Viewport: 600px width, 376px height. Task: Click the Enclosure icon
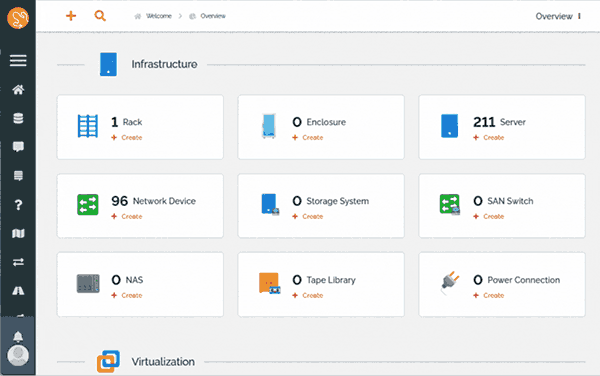[x=269, y=126]
